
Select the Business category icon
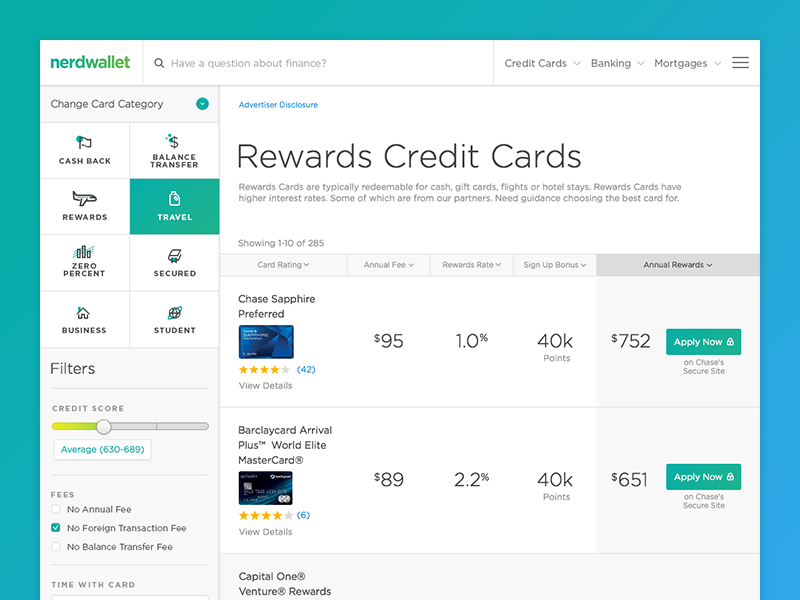pos(83,312)
